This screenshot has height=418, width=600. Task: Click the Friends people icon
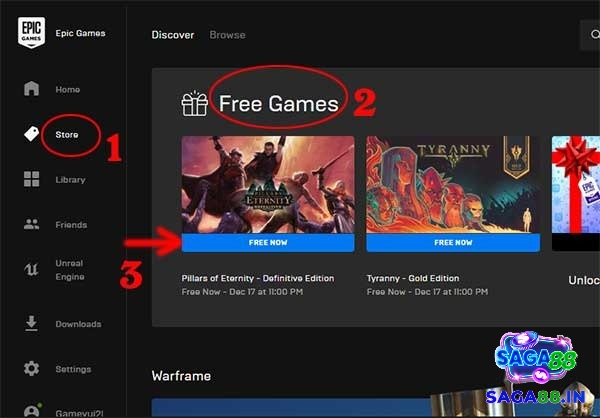point(31,224)
